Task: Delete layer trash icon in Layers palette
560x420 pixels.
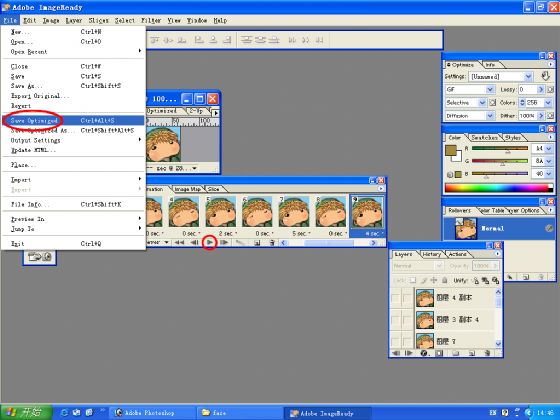Action: pos(488,353)
